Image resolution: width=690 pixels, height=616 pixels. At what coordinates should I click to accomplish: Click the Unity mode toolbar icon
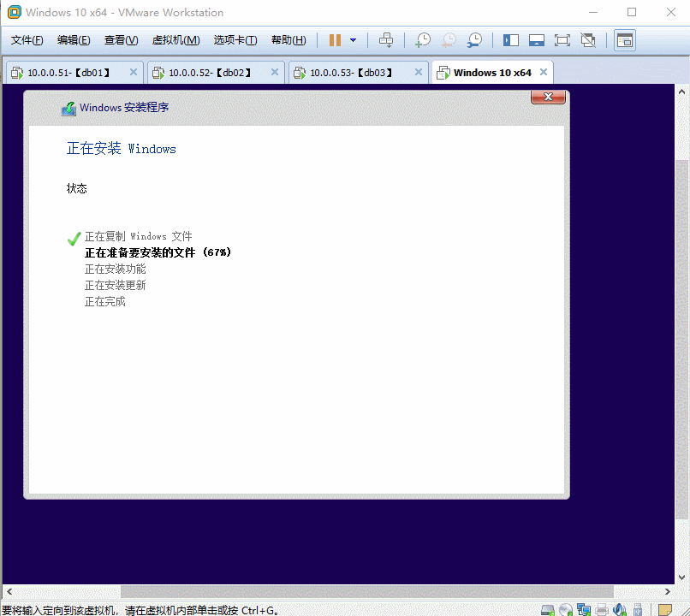click(588, 40)
